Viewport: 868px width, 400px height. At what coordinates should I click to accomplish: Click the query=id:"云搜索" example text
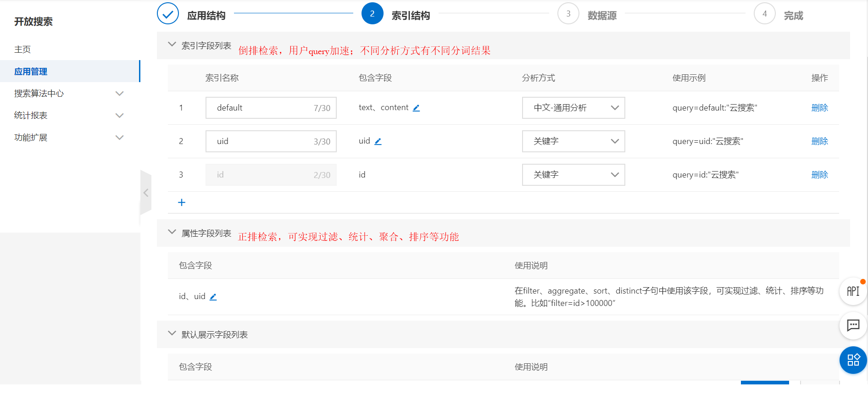[x=706, y=175]
